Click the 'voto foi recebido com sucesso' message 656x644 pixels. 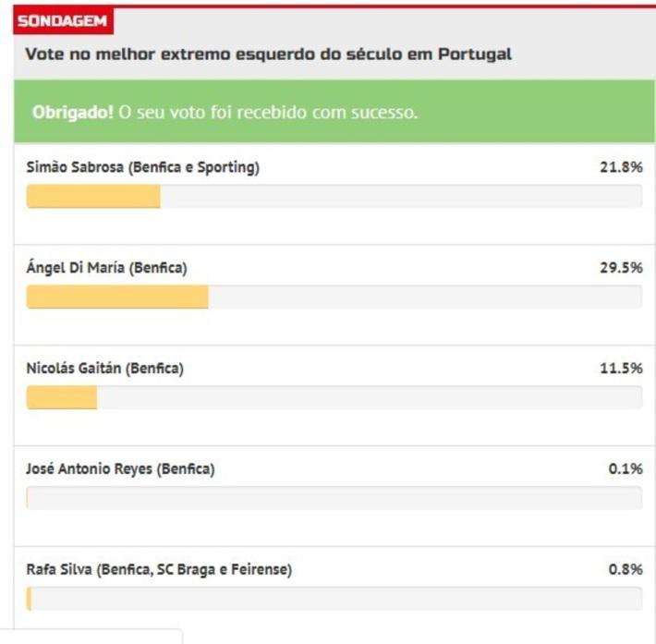268,112
